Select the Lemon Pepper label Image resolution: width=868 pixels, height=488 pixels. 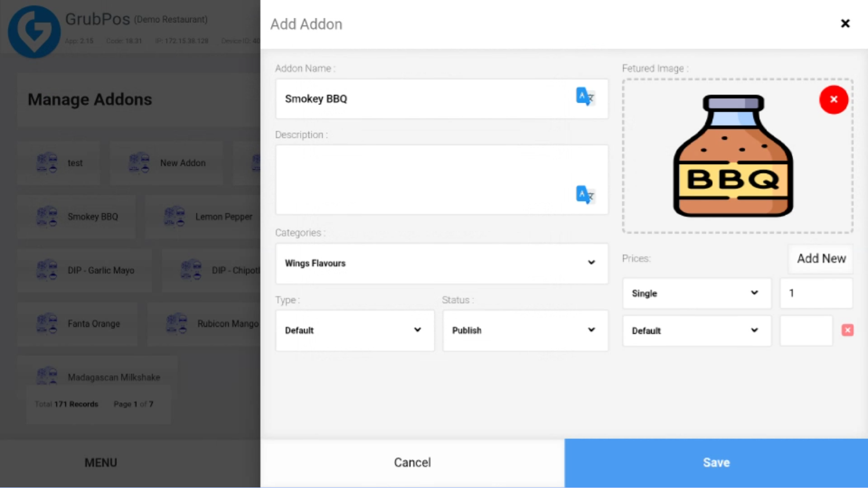click(224, 217)
